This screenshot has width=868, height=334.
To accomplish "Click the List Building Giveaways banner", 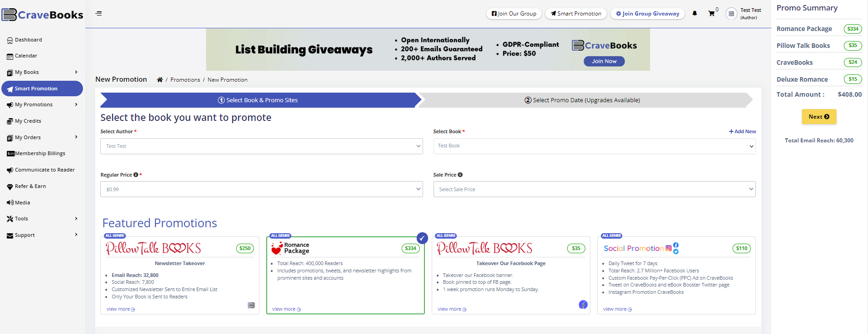I will click(x=428, y=49).
